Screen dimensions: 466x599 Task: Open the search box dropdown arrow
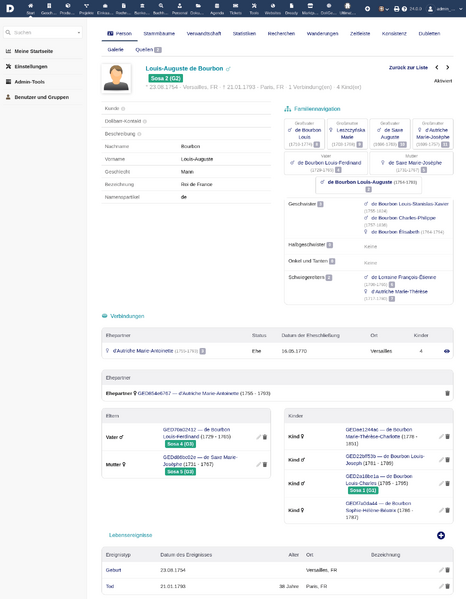click(x=79, y=32)
